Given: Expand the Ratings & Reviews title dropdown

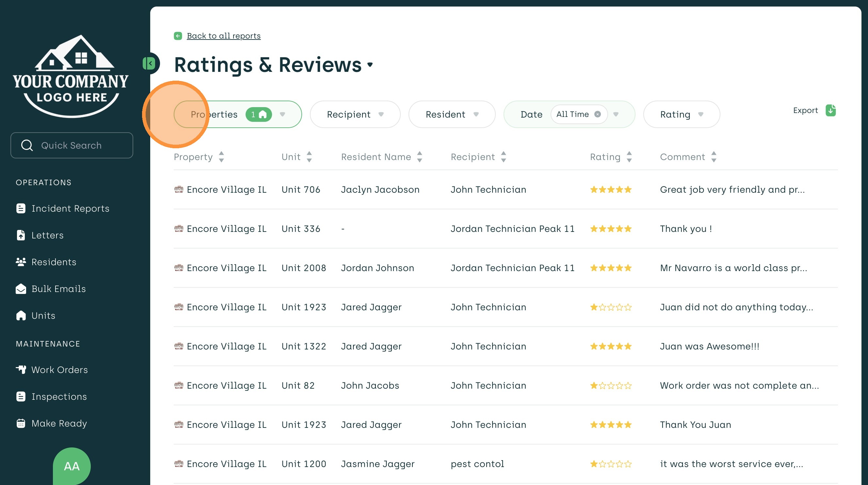Looking at the screenshot, I should click(370, 65).
